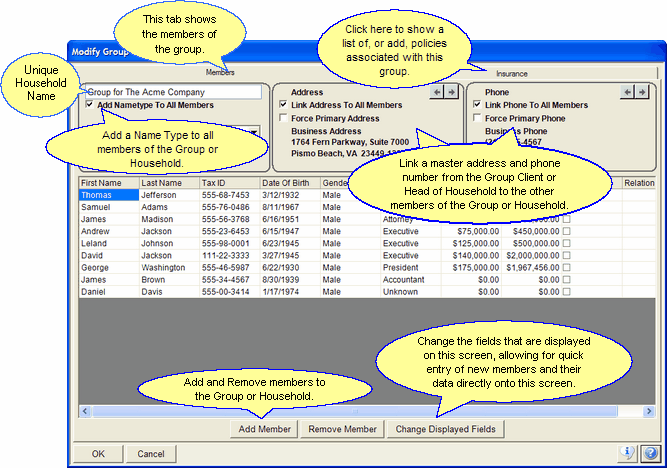
Task: Click the household name text field
Action: 172,91
